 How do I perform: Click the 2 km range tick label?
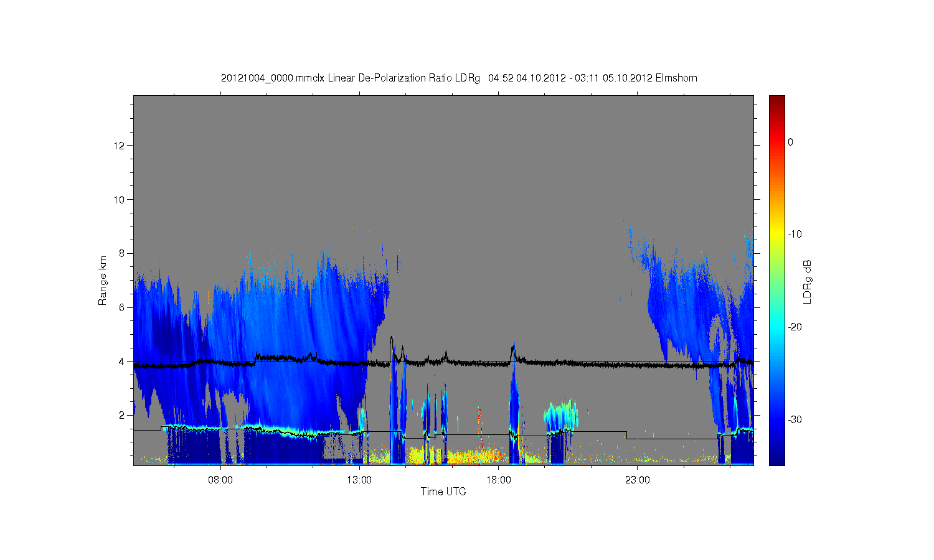click(x=123, y=415)
